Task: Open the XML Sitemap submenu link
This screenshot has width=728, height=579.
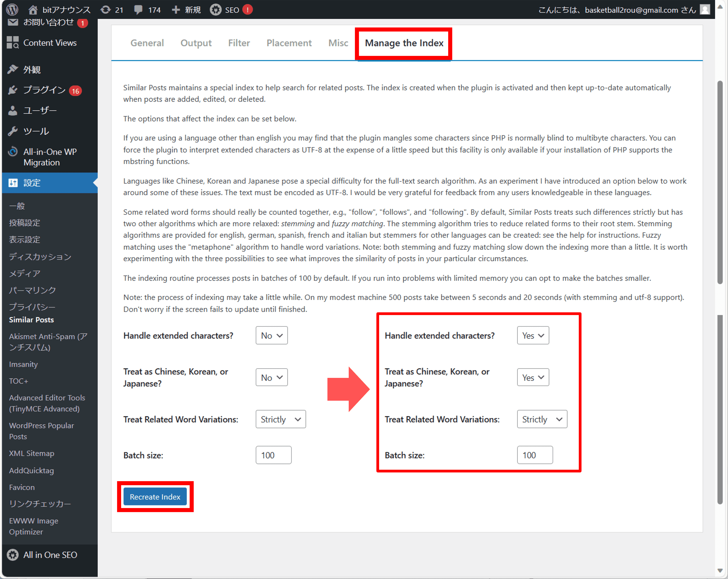Action: 31,453
